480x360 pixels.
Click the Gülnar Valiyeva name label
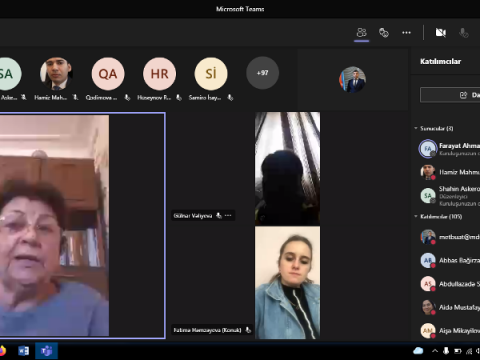[193, 216]
